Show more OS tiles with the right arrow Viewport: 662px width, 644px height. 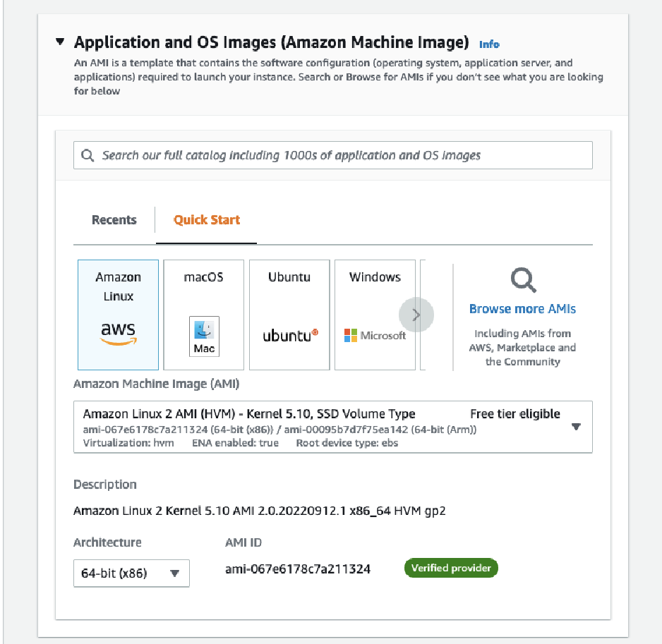point(416,315)
